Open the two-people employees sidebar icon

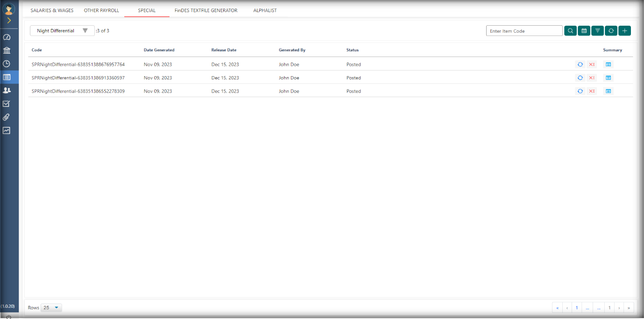[x=7, y=91]
